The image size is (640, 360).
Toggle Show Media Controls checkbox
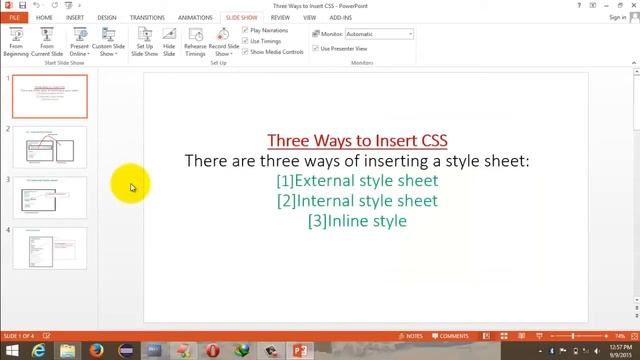245,52
